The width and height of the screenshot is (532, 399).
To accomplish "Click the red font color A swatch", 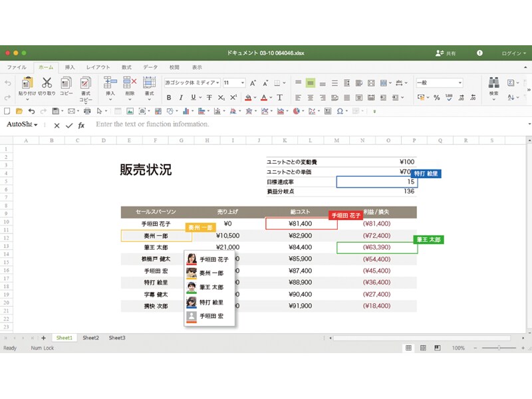I will click(264, 98).
